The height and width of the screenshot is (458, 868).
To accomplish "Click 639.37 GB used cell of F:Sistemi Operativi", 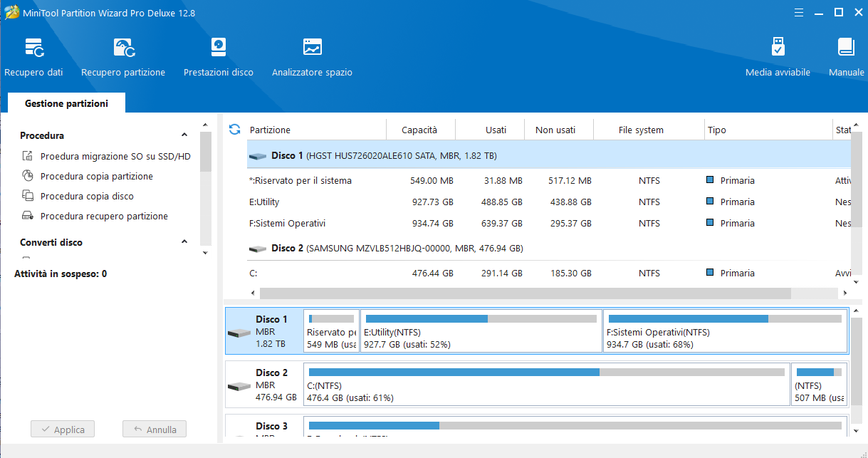I will pos(502,224).
